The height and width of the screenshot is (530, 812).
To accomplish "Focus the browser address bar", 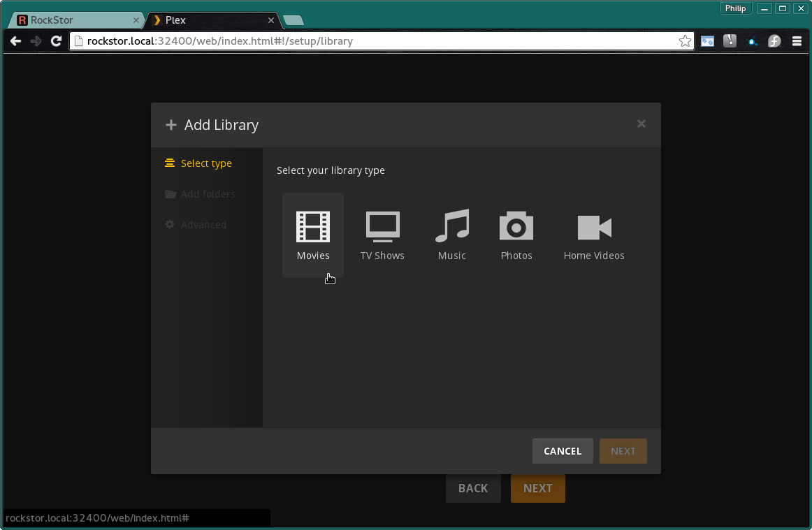I will pyautogui.click(x=381, y=41).
